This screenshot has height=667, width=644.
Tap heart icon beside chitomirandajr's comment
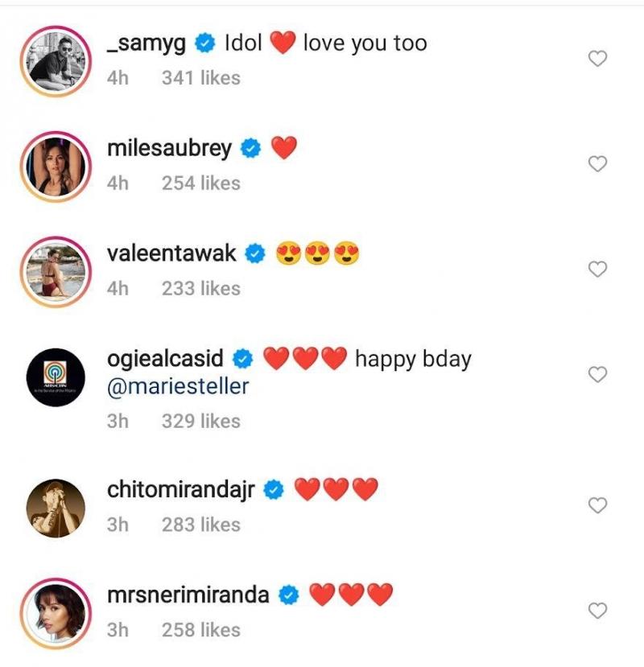coord(597,505)
